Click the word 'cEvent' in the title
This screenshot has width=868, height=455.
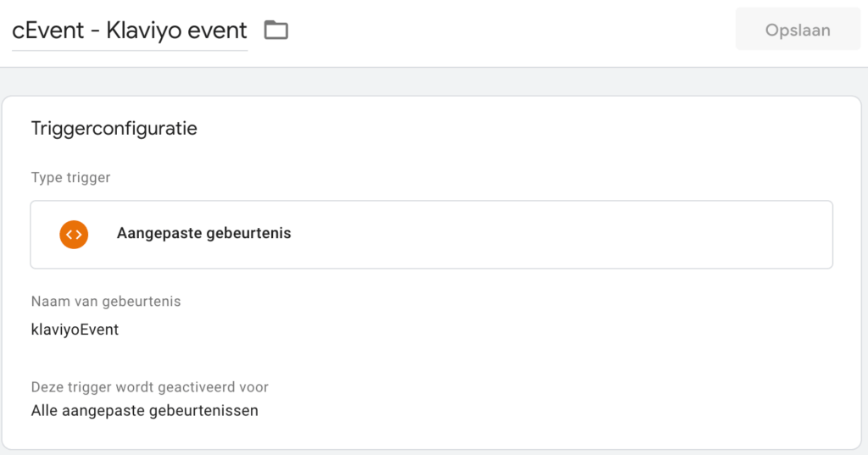48,31
